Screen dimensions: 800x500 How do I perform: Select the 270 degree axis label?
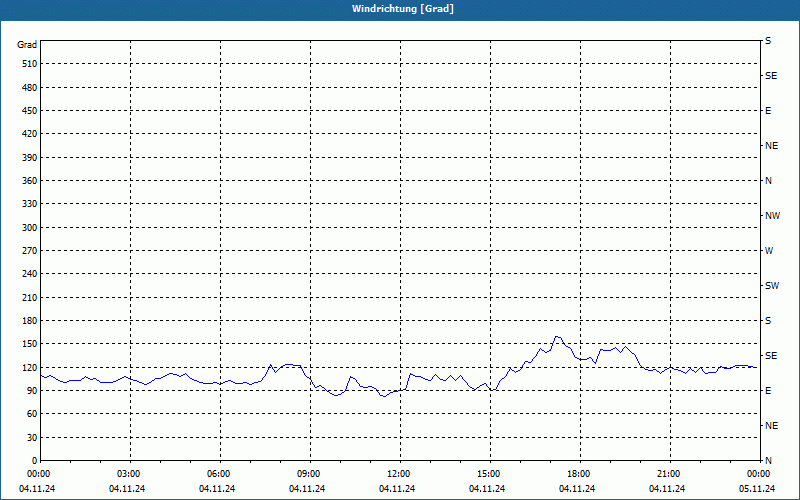30,251
